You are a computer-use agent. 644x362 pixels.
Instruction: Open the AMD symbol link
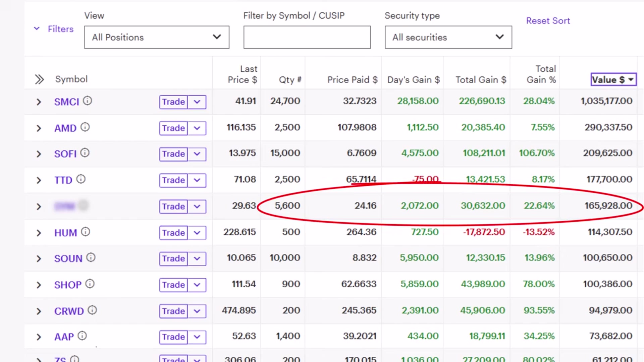coord(65,128)
